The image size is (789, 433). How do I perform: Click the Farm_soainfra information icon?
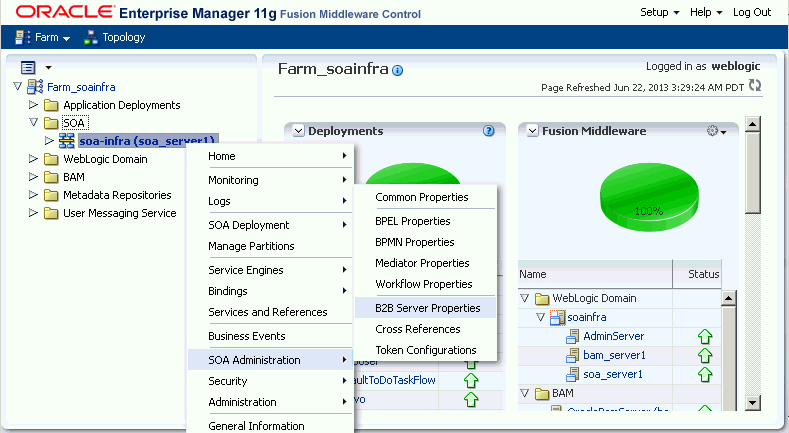(x=398, y=70)
